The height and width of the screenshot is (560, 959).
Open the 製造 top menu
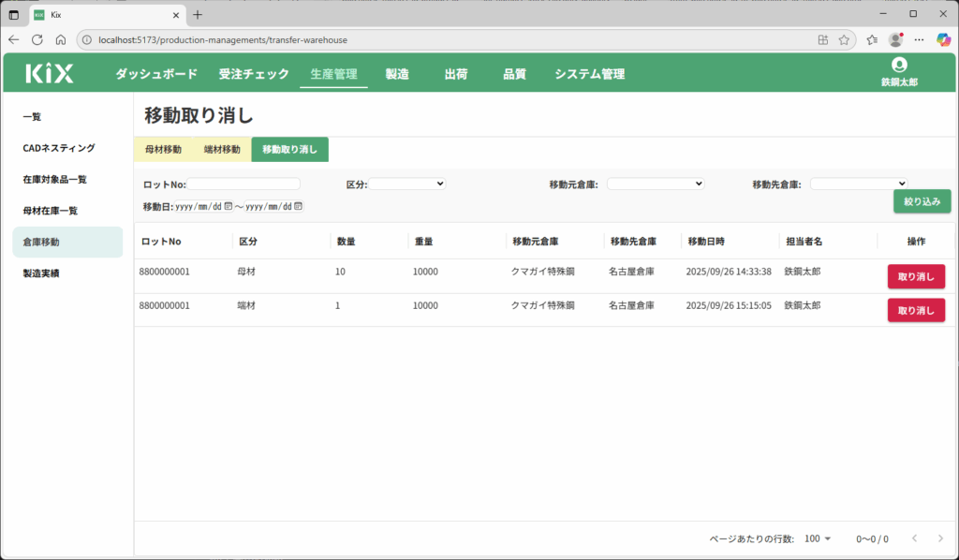[397, 74]
